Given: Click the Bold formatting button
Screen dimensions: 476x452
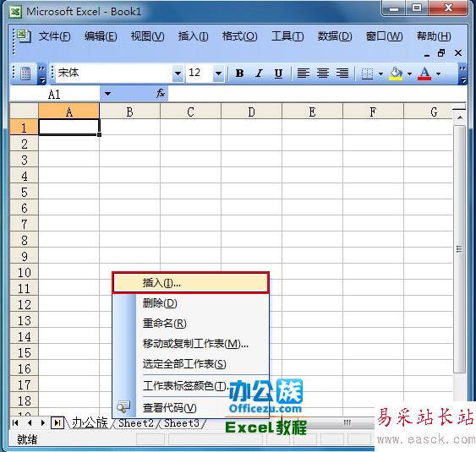Looking at the screenshot, I should pyautogui.click(x=239, y=74).
